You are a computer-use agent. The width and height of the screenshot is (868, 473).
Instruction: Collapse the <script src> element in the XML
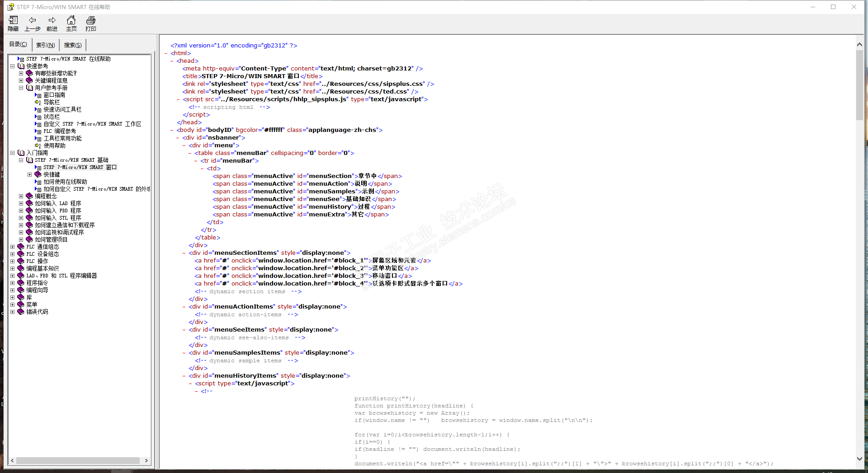pos(178,99)
